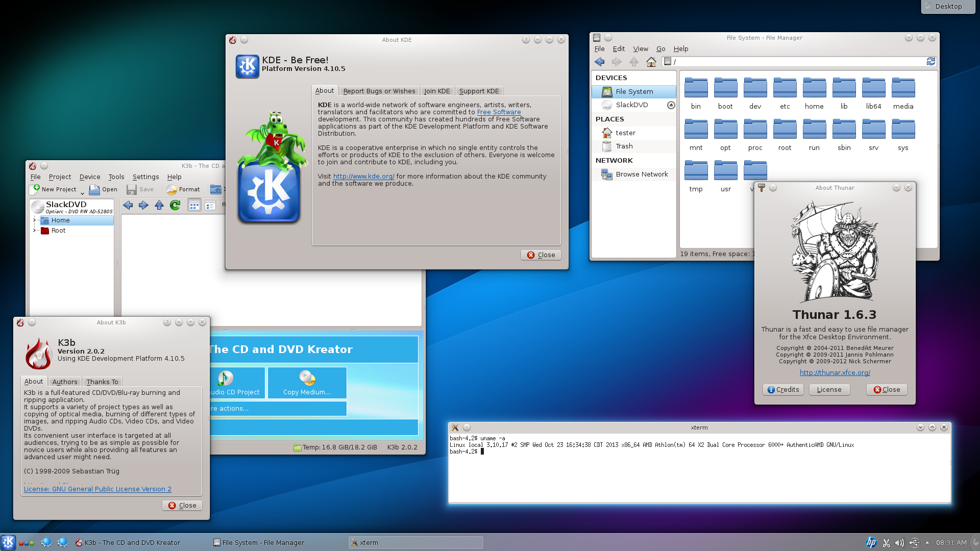The width and height of the screenshot is (980, 551).
Task: Reload K3b file browser with green arrow
Action: pyautogui.click(x=175, y=205)
